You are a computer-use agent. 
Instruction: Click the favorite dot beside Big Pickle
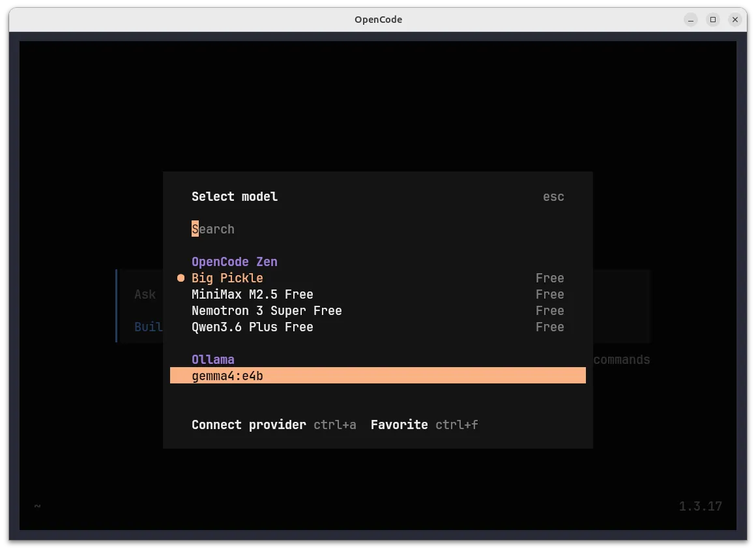(181, 278)
